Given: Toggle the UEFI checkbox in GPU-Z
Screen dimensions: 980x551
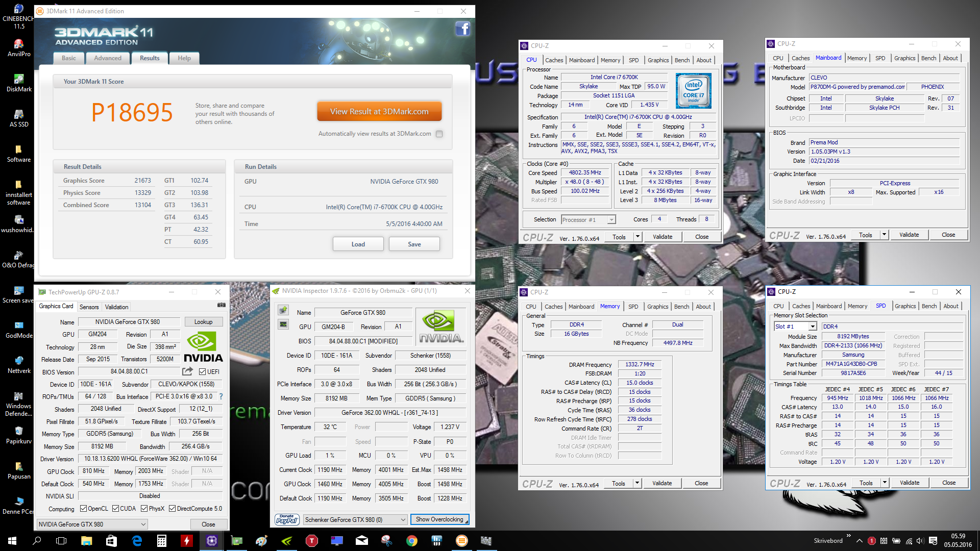Looking at the screenshot, I should (x=202, y=371).
